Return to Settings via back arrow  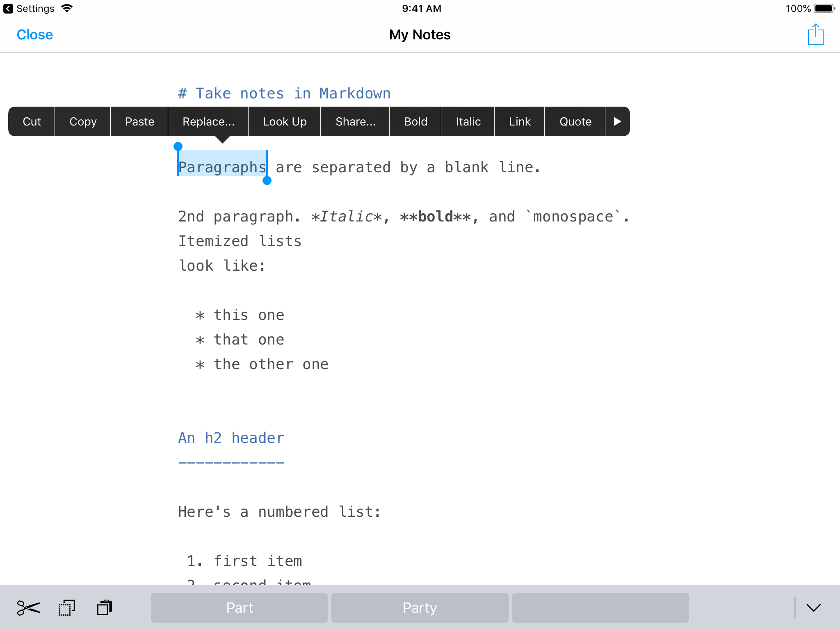tap(8, 9)
